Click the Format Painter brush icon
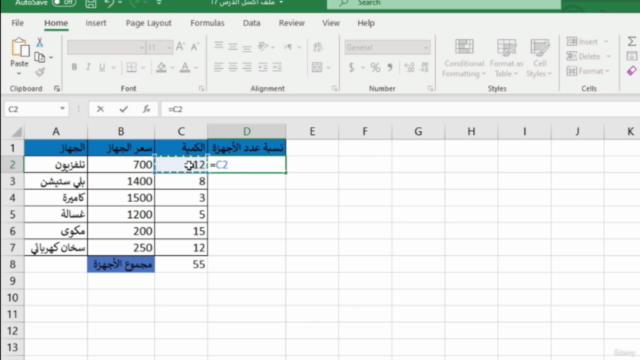The image size is (640, 360). click(x=40, y=72)
